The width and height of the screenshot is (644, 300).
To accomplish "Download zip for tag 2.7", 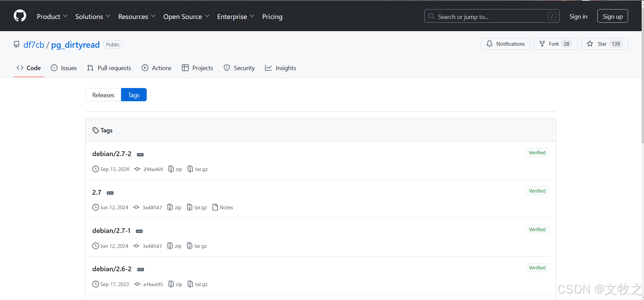I will pyautogui.click(x=174, y=208).
